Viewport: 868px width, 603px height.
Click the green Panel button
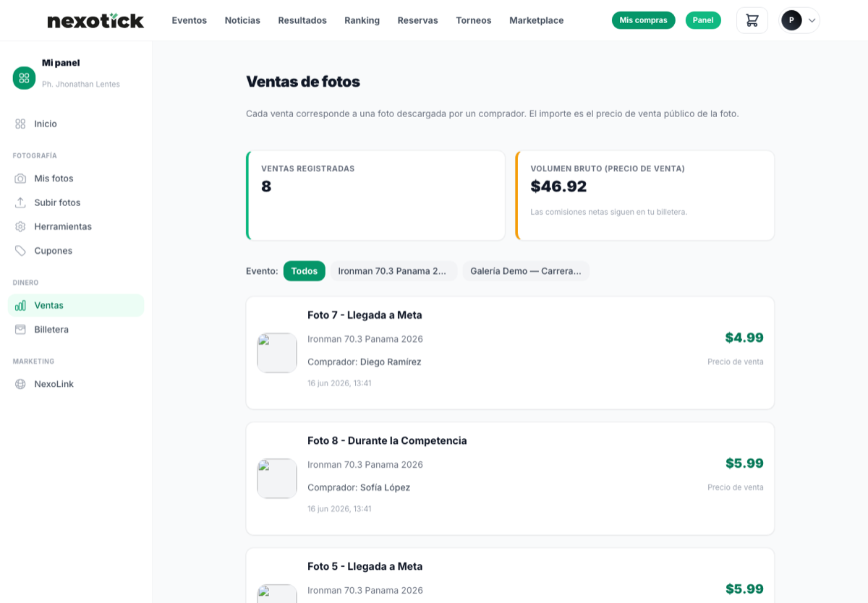(x=703, y=20)
